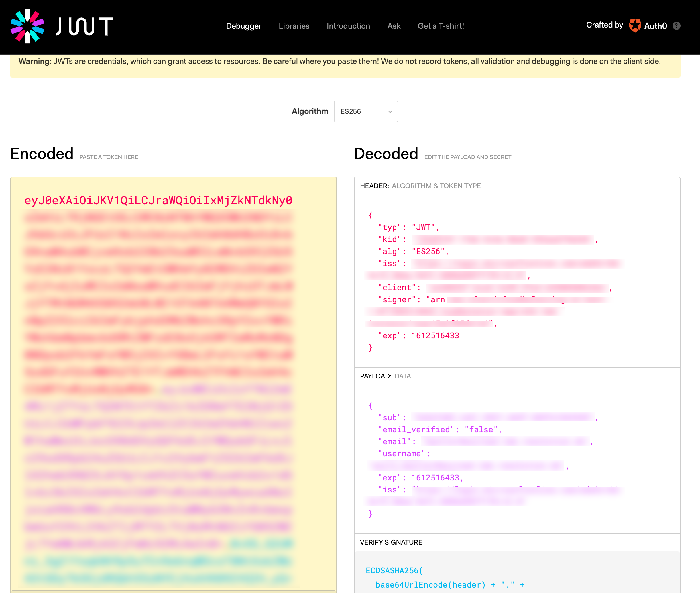The width and height of the screenshot is (700, 593).
Task: Open the Libraries page
Action: (294, 26)
